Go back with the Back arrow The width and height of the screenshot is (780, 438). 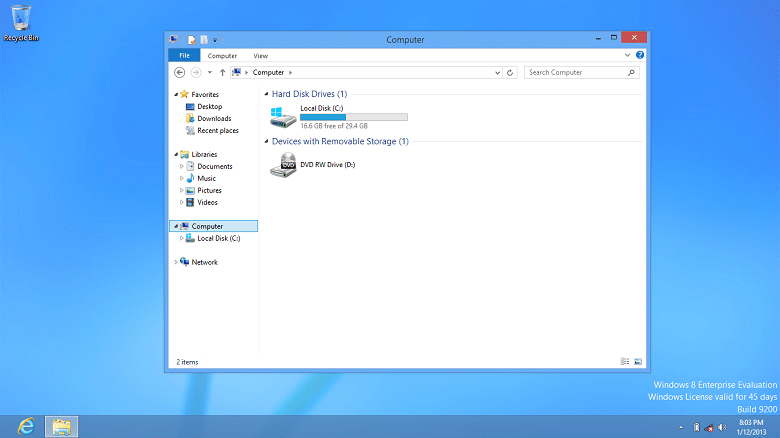click(x=180, y=73)
